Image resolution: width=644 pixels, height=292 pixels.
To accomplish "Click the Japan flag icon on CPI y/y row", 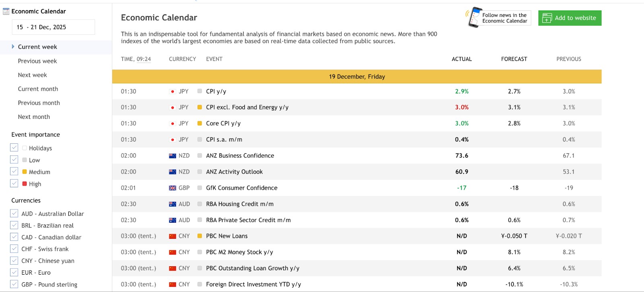I will point(172,91).
